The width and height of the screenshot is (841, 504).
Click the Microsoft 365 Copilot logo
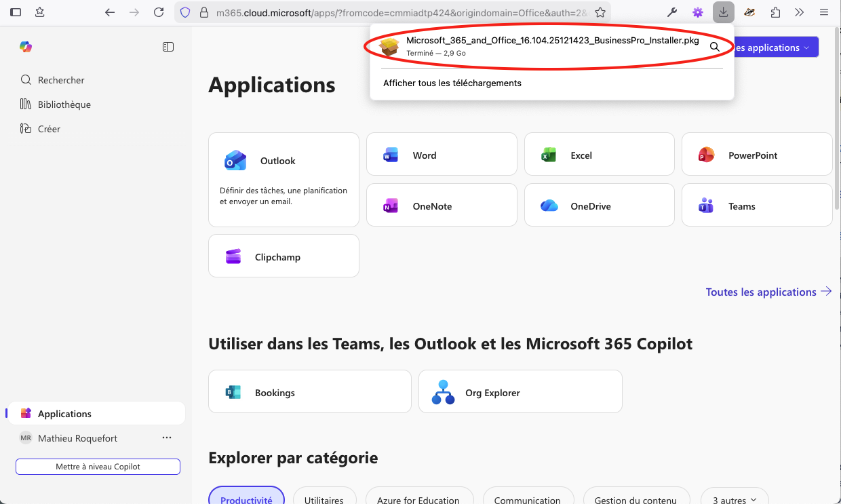click(x=26, y=47)
